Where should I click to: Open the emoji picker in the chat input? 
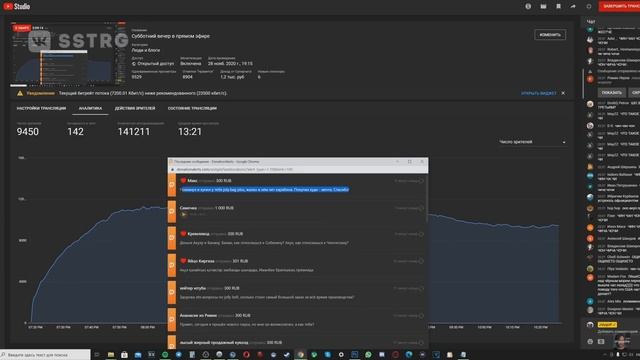click(590, 342)
